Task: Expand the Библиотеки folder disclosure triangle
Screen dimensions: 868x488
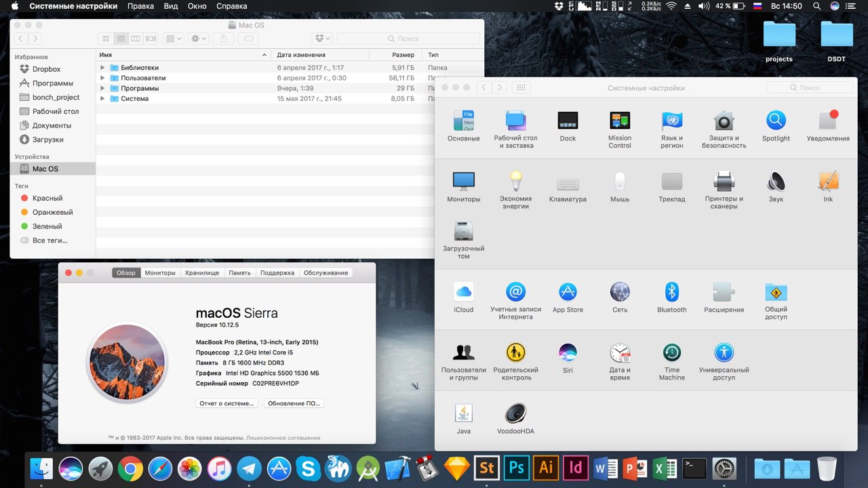Action: tap(102, 68)
